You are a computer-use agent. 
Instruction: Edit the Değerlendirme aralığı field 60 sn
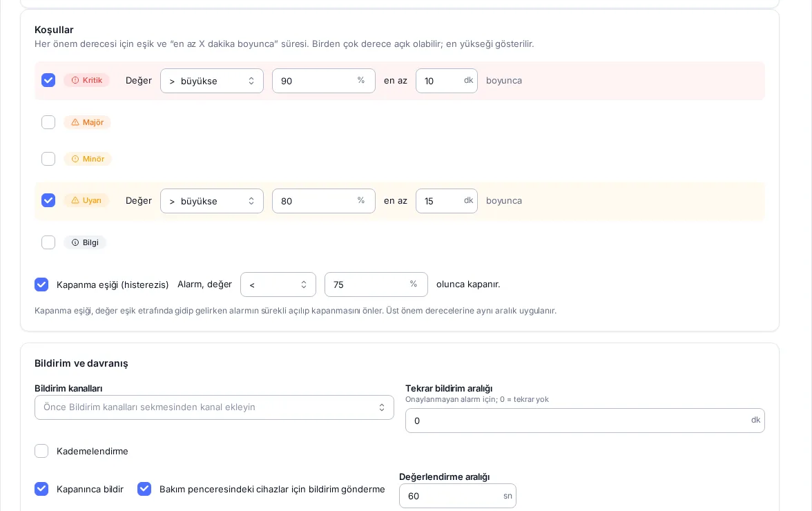point(458,496)
